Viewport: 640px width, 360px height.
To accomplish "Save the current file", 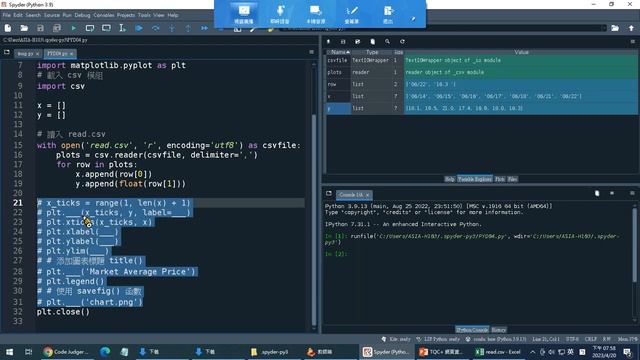I will [x=40, y=28].
